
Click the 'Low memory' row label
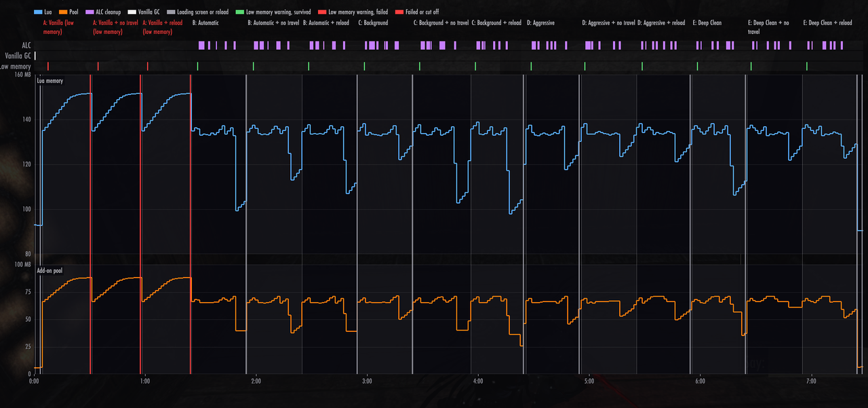tap(16, 67)
